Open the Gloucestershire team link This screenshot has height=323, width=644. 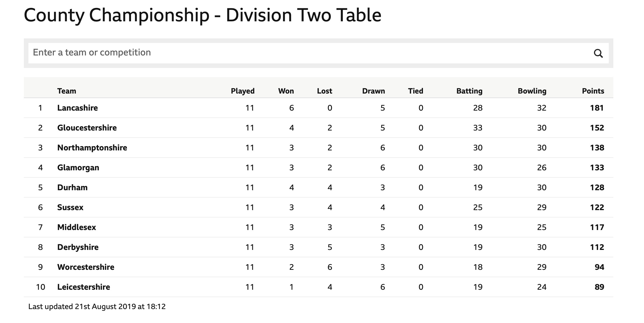tap(87, 128)
